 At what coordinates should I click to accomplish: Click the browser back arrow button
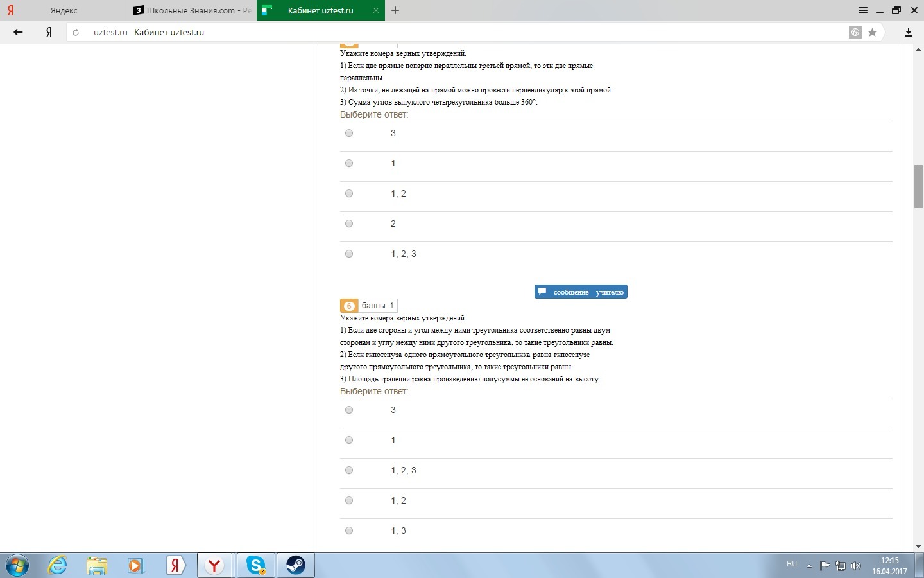18,32
